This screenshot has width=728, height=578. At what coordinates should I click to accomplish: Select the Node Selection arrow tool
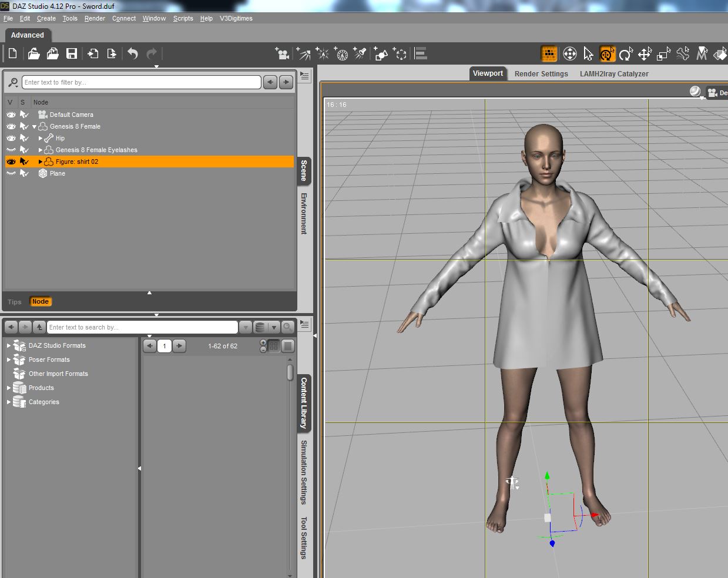pyautogui.click(x=589, y=54)
